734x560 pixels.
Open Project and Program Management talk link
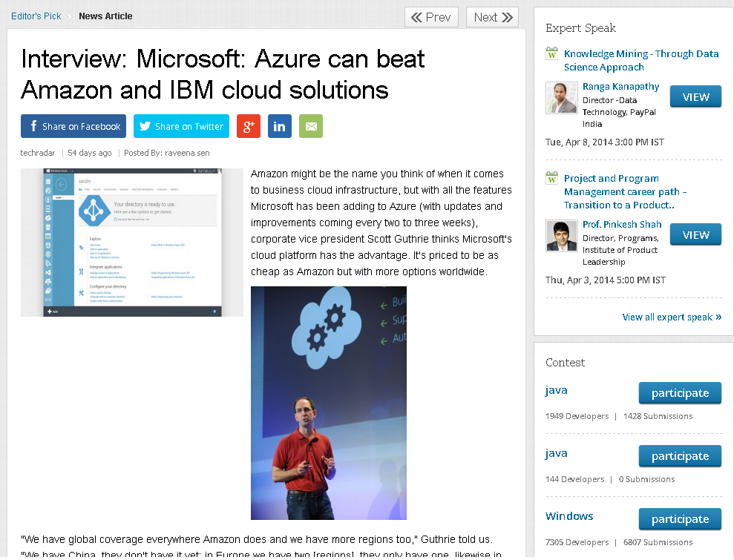[626, 192]
